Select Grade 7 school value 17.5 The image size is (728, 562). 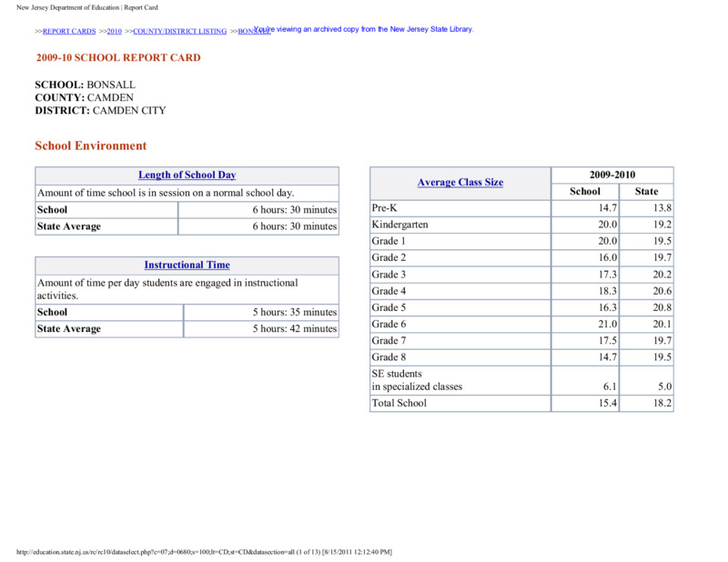(608, 341)
